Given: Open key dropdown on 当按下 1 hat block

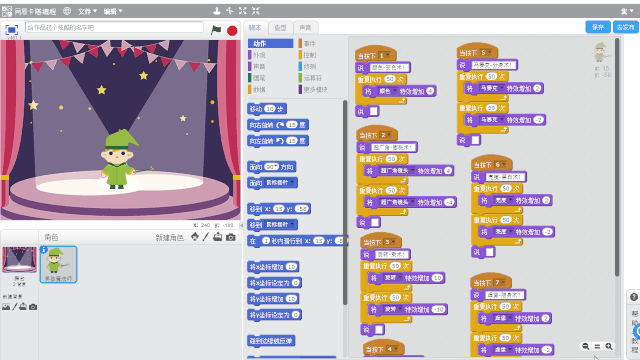Looking at the screenshot, I should 388,56.
